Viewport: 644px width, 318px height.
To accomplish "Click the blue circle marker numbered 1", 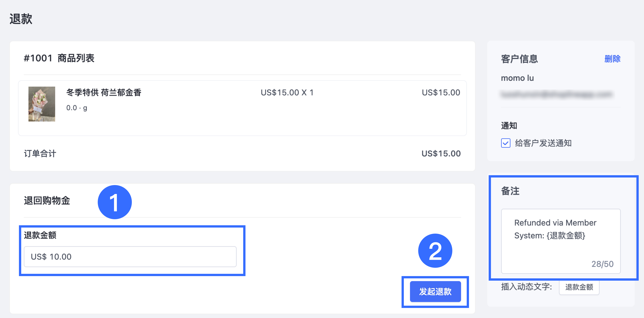I will (x=115, y=202).
